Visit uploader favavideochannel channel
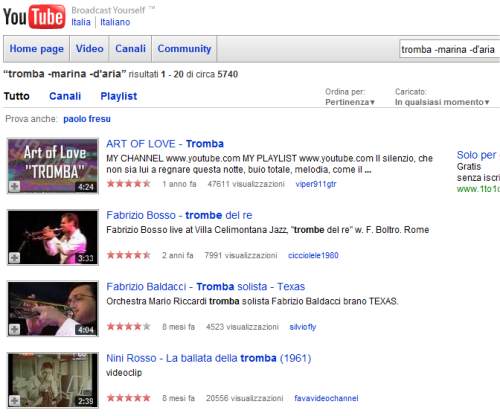This screenshot has height=416, width=500. (x=326, y=398)
